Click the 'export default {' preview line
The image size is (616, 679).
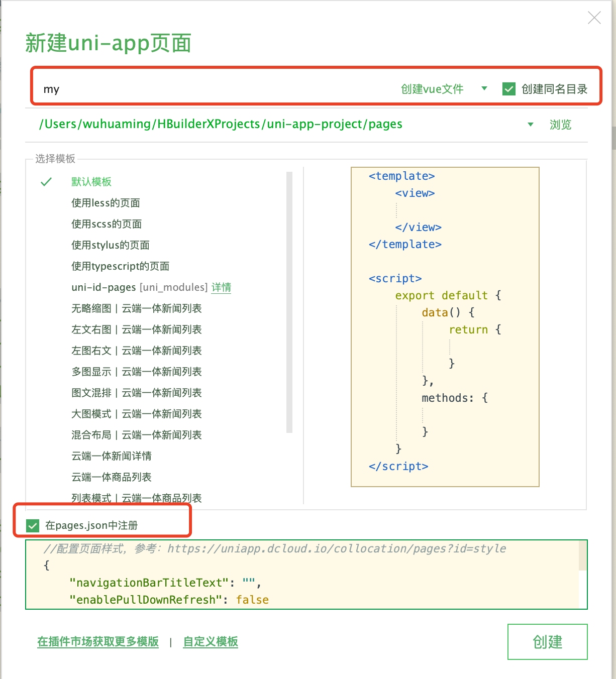(x=448, y=295)
